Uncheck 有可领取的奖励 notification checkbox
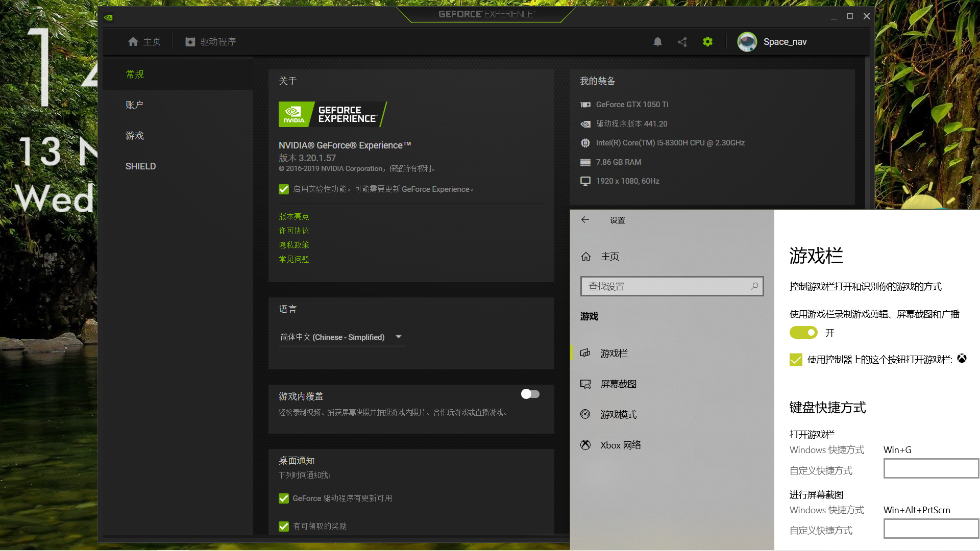The width and height of the screenshot is (980, 551). click(x=284, y=527)
